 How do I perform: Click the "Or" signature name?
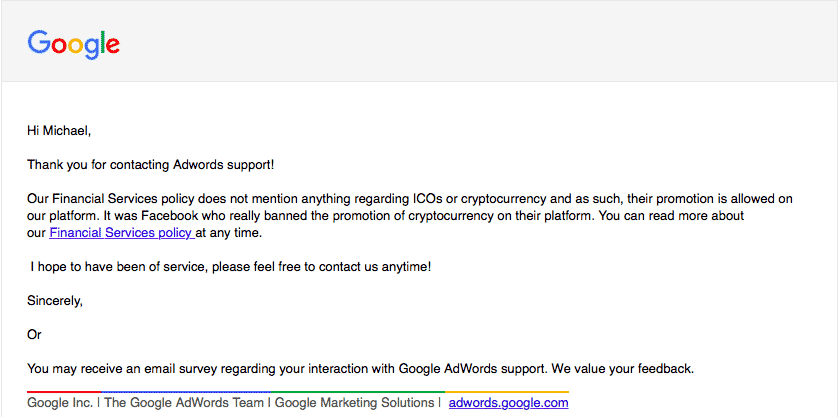click(x=35, y=334)
